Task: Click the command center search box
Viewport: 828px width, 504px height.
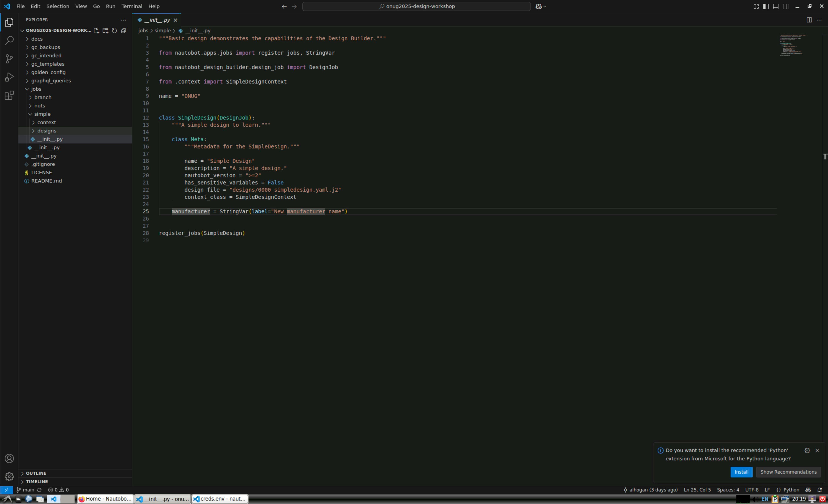Action: click(x=416, y=6)
